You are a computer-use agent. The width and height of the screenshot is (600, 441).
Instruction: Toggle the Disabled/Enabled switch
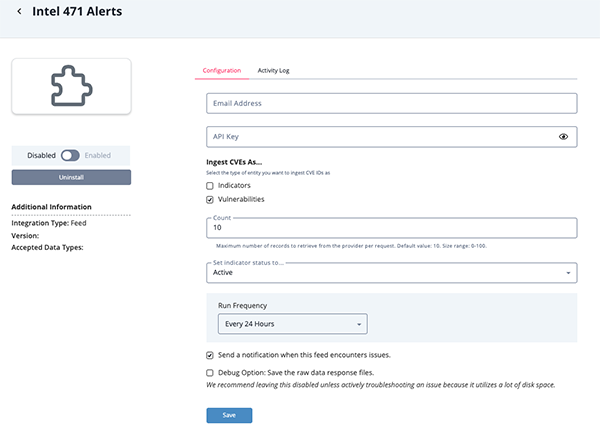pos(70,155)
